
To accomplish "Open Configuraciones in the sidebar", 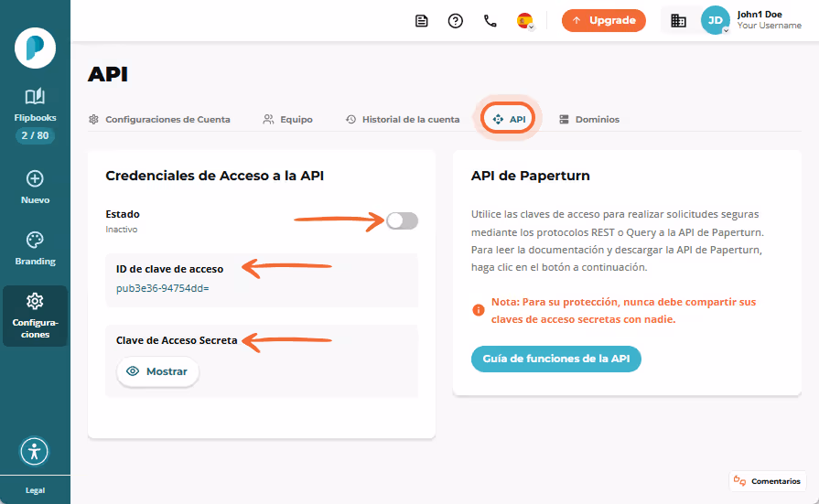I will [35, 316].
